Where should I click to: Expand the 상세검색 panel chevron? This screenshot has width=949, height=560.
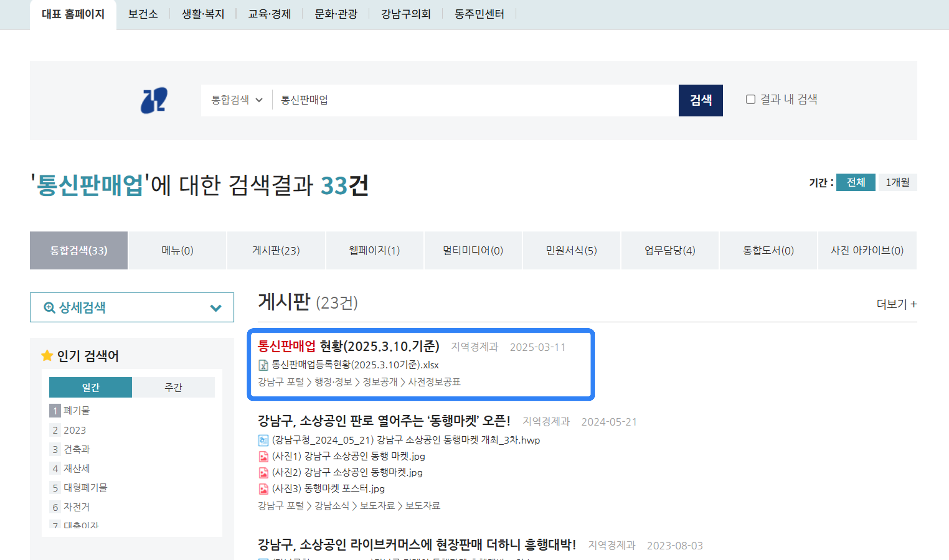click(216, 308)
